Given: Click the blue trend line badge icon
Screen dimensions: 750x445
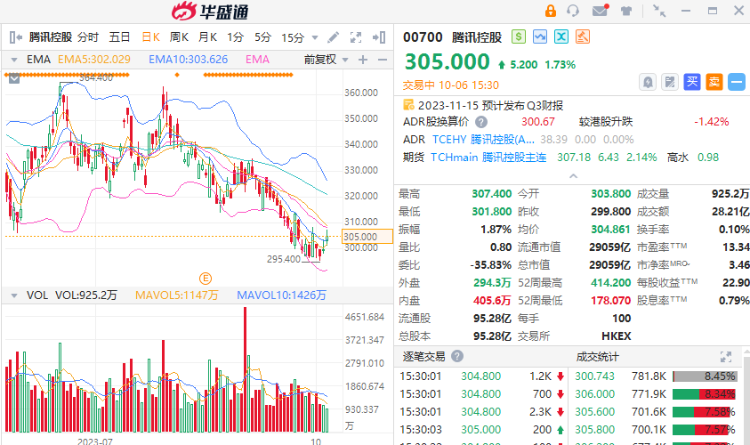Looking at the screenshot, I should click(540, 37).
